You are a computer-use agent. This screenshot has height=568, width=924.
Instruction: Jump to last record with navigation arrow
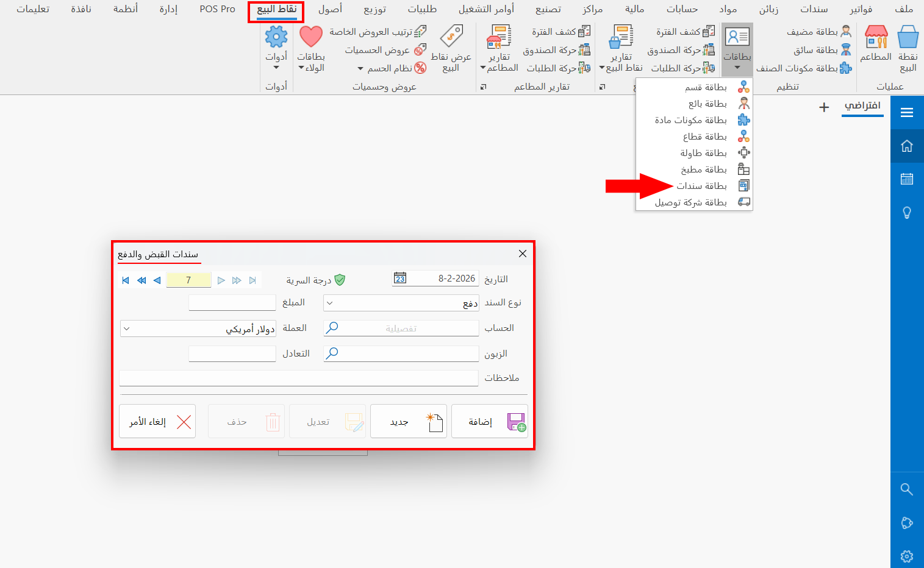click(252, 280)
